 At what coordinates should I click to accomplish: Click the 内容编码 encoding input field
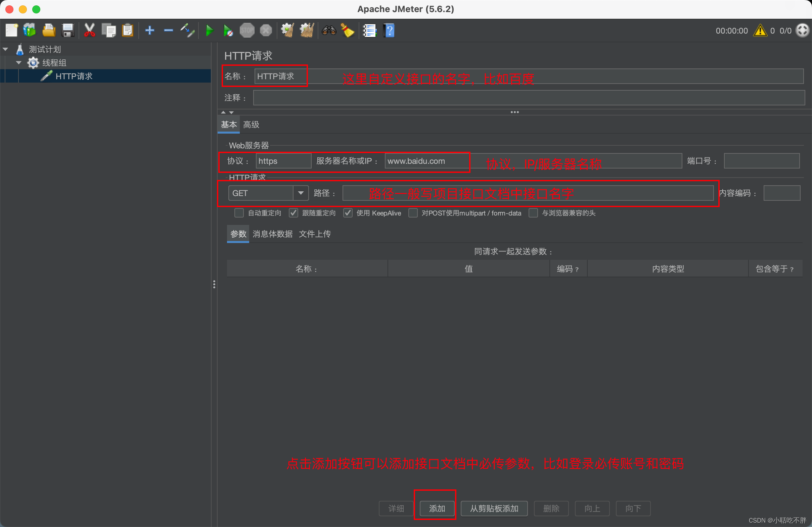(782, 193)
